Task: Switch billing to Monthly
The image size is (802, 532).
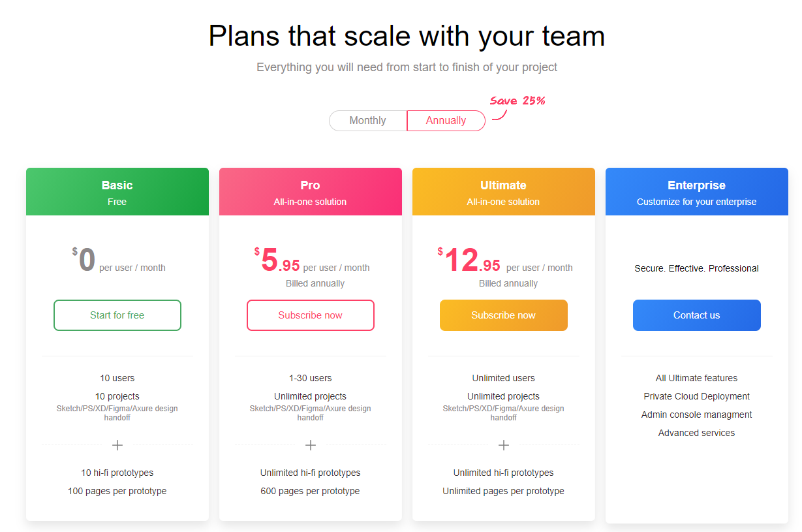Action: point(368,121)
